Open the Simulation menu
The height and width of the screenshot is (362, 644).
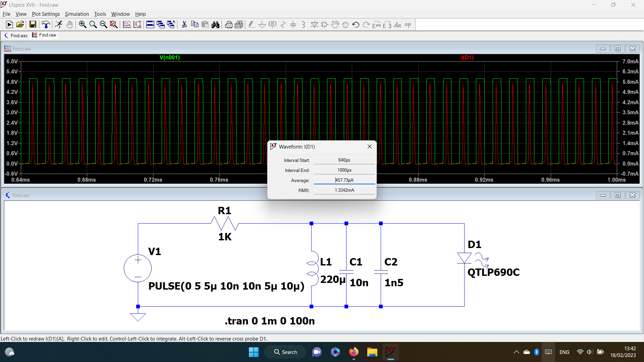[x=77, y=14]
